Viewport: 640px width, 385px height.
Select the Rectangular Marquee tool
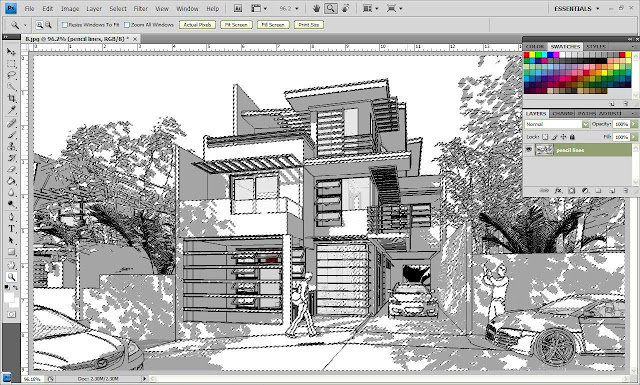point(11,64)
